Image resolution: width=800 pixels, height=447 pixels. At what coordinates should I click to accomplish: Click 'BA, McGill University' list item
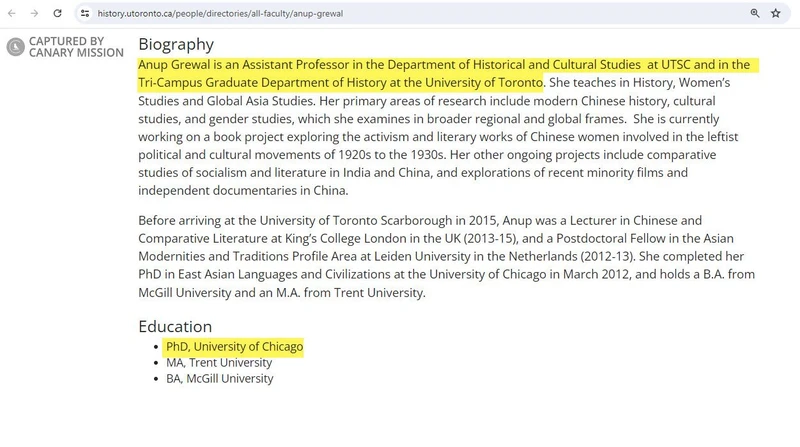[219, 379]
